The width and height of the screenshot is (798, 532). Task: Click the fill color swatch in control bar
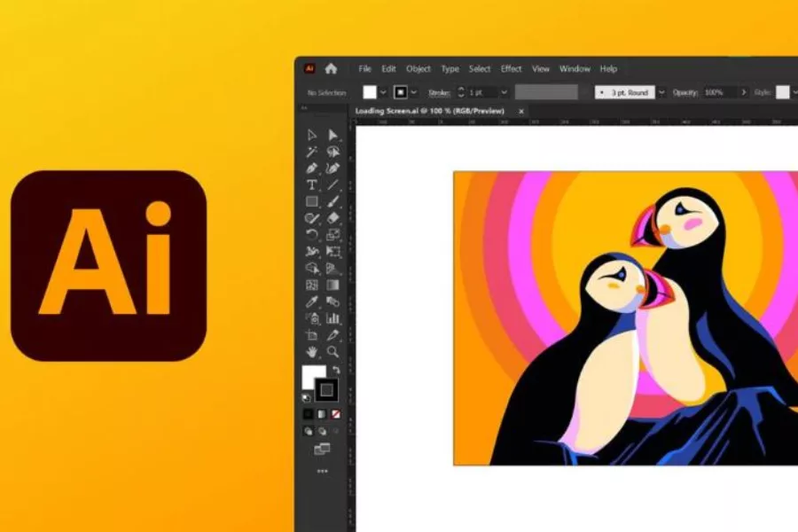pyautogui.click(x=370, y=92)
